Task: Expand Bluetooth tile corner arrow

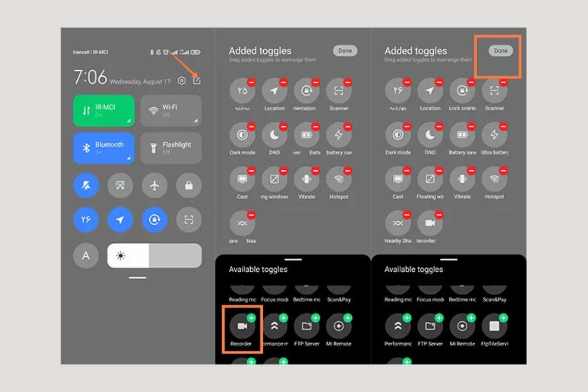Action: point(129,158)
